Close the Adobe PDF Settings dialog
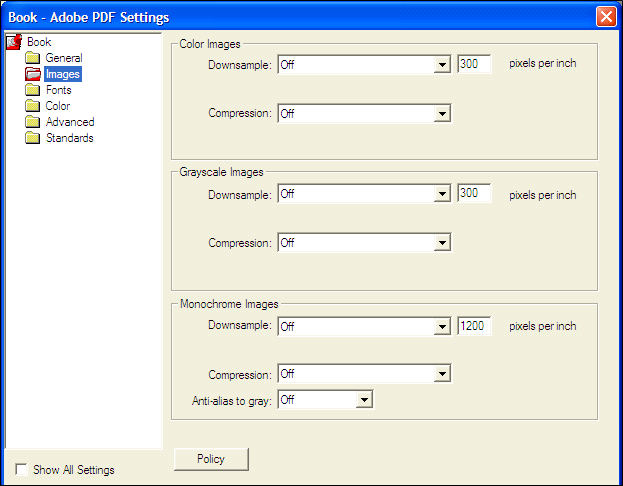Image resolution: width=623 pixels, height=486 pixels. 606,17
